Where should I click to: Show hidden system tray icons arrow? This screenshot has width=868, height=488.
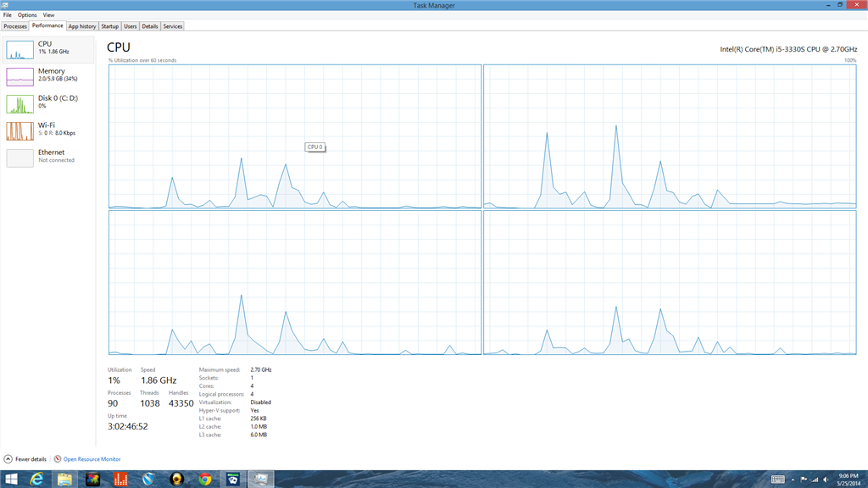pyautogui.click(x=793, y=480)
